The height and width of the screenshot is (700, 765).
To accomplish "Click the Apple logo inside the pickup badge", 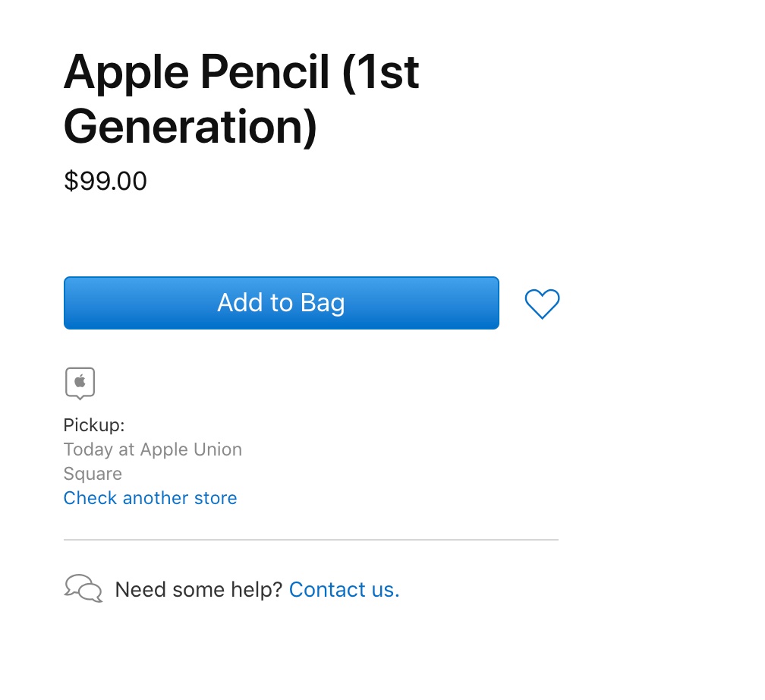I will (x=79, y=382).
